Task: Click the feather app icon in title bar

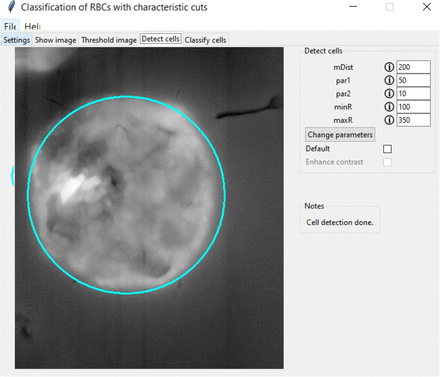Action: (x=12, y=7)
